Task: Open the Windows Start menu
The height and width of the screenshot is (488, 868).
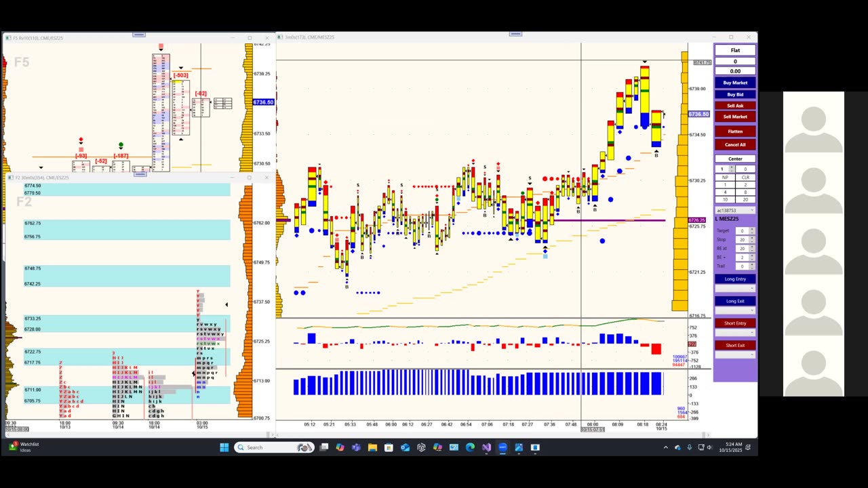Action: (x=224, y=447)
